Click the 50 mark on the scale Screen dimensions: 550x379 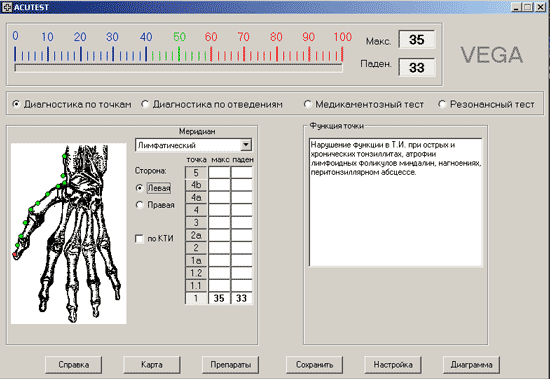pos(179,36)
